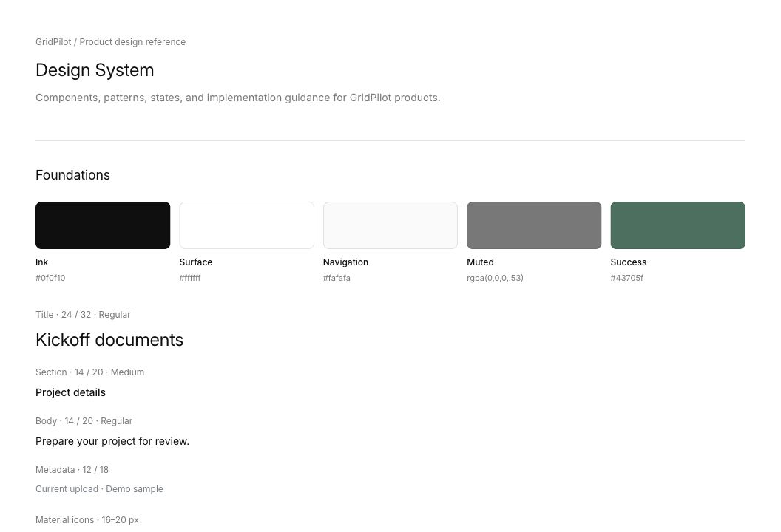Click the 'rgba(0,0,0,.53)' color value
Screen dimensions: 781x532
[495, 279]
